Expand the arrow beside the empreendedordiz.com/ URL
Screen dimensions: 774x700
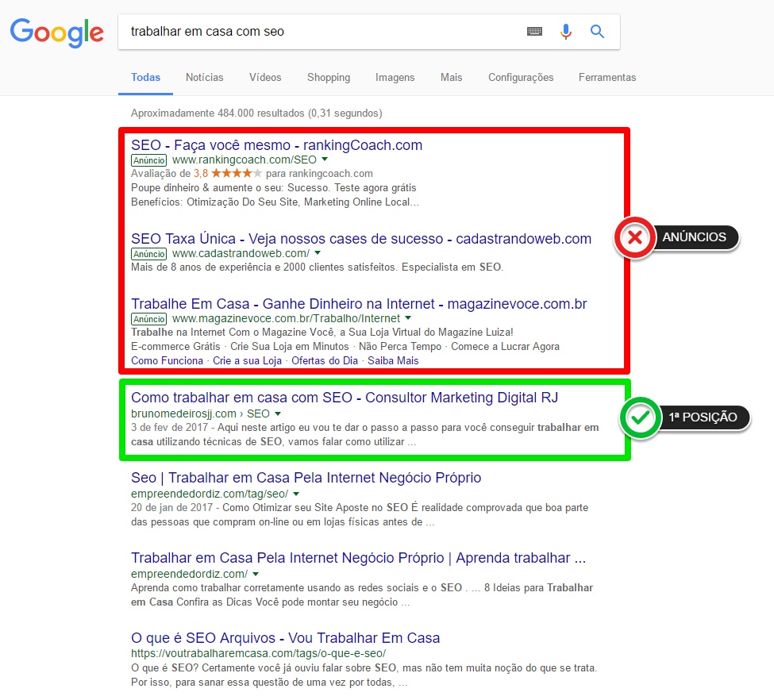point(256,574)
